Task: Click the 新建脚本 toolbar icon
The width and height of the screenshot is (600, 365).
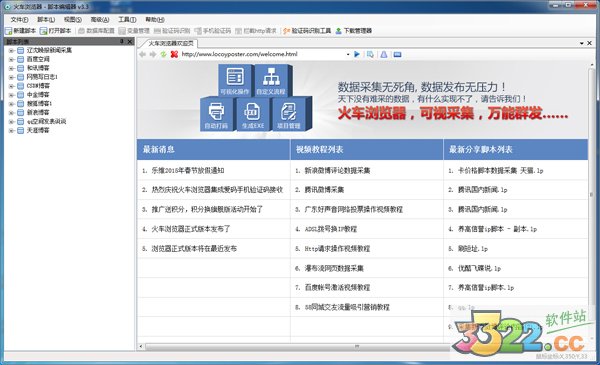Action: [x=20, y=31]
